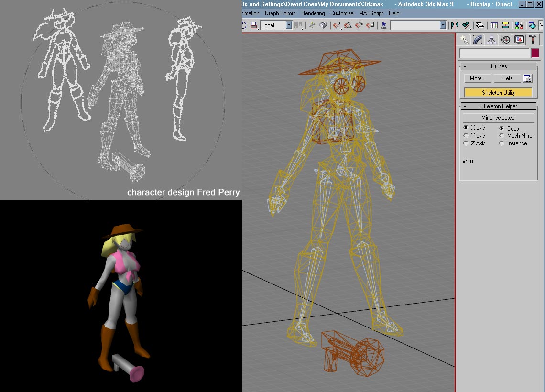Click the Skeleton Utility button

(x=499, y=92)
